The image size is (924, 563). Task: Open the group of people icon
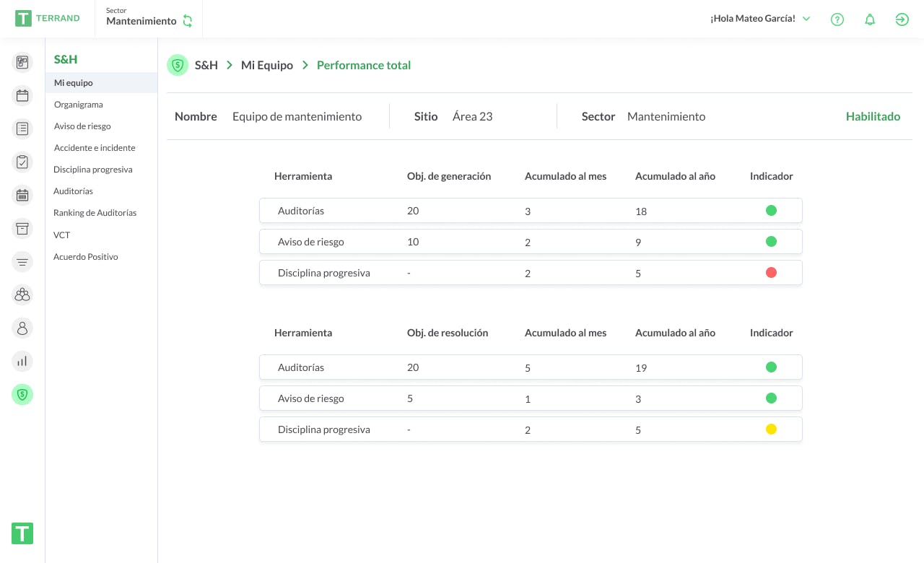click(22, 294)
